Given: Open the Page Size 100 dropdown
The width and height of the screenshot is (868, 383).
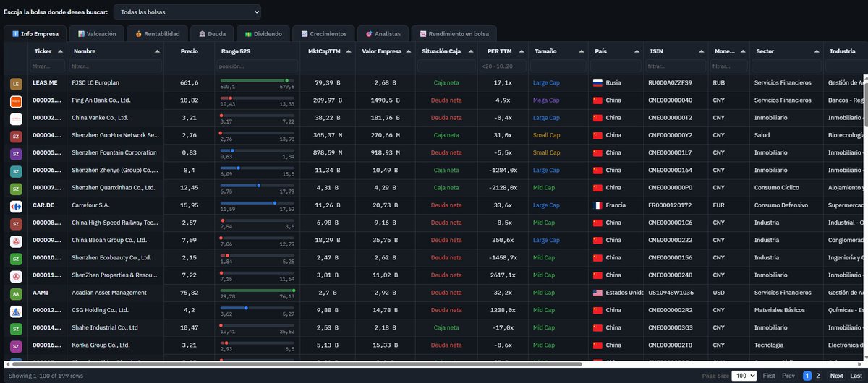Looking at the screenshot, I should point(744,376).
